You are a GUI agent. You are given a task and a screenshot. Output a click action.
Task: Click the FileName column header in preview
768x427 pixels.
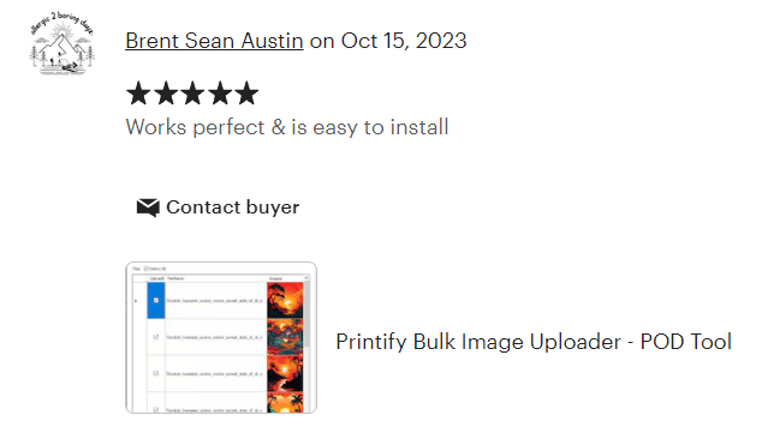click(177, 279)
